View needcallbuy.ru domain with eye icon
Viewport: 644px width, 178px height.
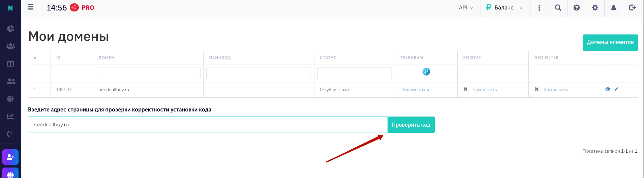[608, 89]
